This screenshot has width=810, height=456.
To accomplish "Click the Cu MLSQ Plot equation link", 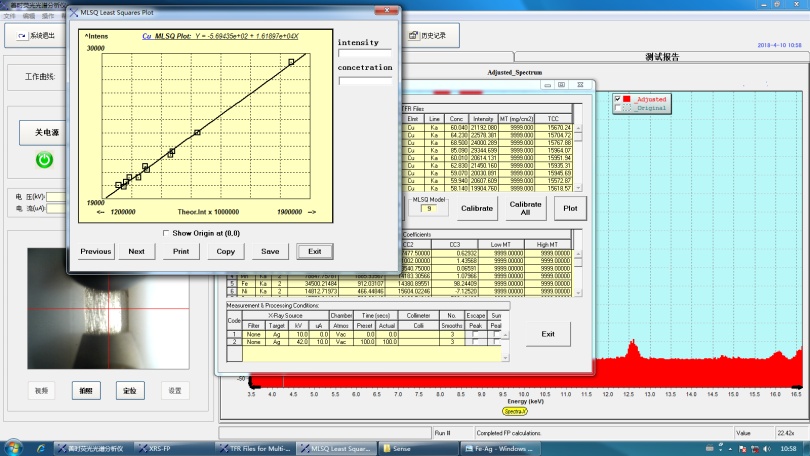I will click(220, 36).
